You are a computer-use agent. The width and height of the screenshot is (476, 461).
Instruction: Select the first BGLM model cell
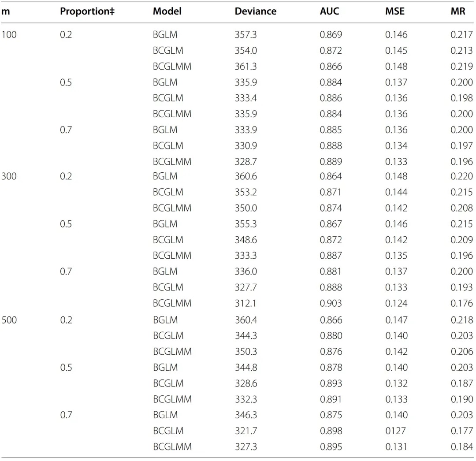coord(165,35)
